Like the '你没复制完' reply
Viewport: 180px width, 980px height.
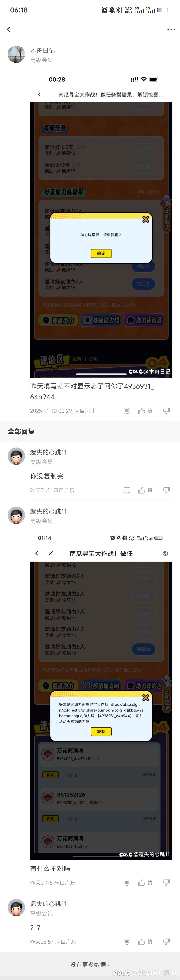pos(145,490)
